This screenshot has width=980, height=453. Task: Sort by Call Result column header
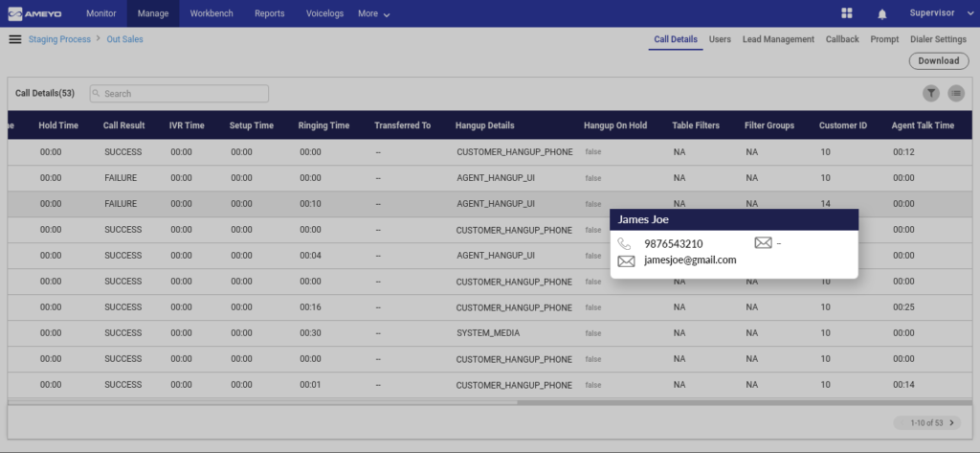[x=123, y=125]
